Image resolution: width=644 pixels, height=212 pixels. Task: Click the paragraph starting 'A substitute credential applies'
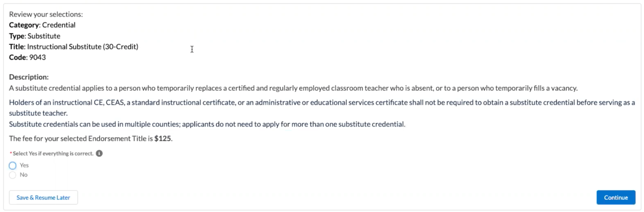(x=293, y=88)
